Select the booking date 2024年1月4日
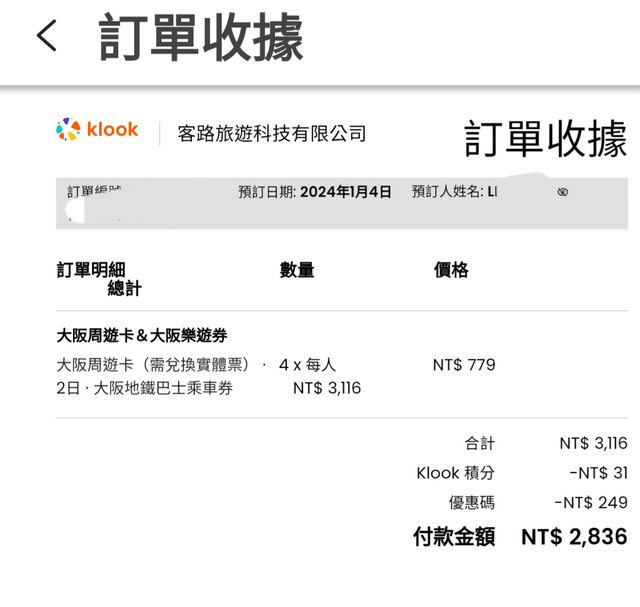 click(x=345, y=192)
